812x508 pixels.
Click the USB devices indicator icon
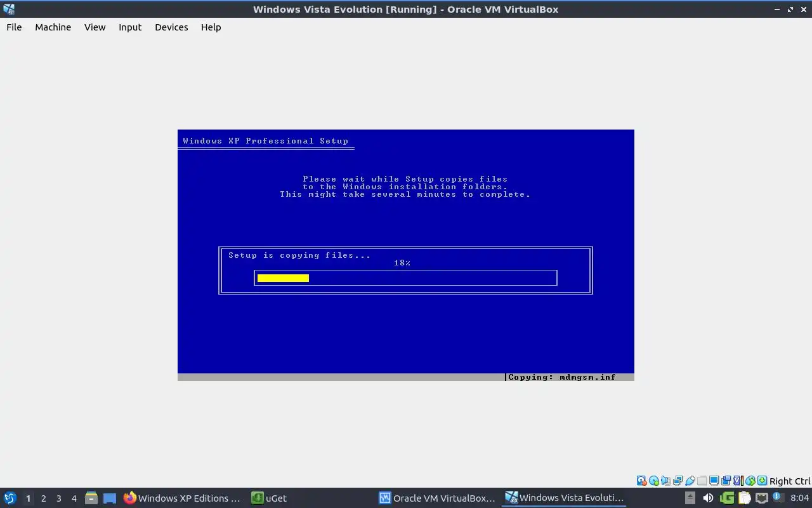click(690, 481)
